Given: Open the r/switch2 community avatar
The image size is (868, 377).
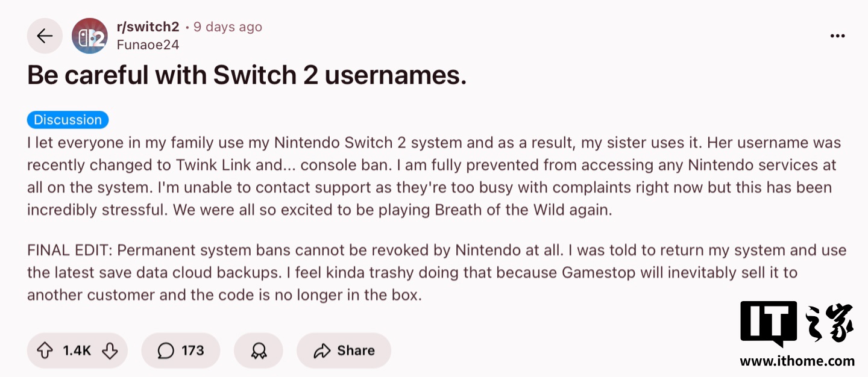Looking at the screenshot, I should click(89, 36).
